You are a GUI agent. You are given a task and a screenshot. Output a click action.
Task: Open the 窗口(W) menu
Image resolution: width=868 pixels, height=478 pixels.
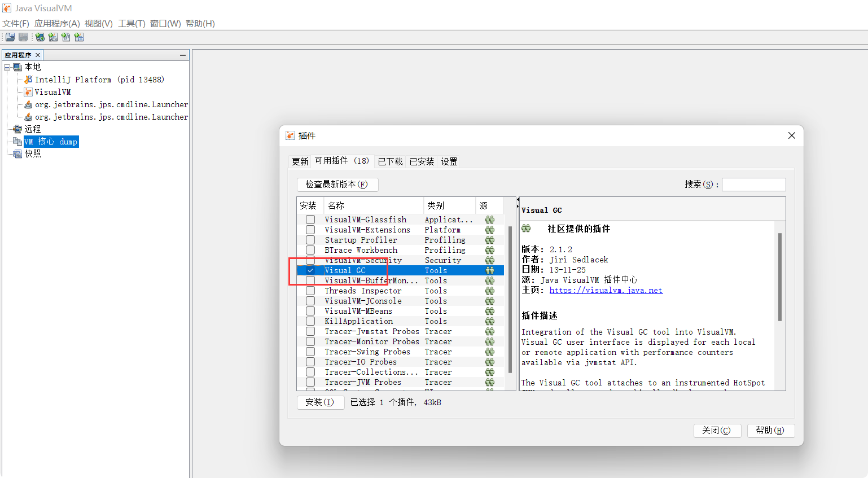click(165, 24)
